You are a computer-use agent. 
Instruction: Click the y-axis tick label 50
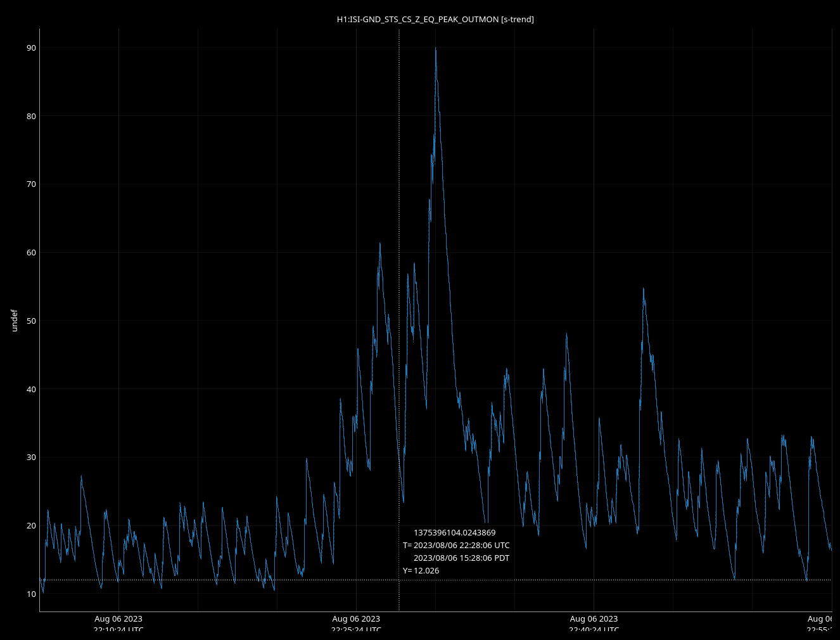pos(31,321)
